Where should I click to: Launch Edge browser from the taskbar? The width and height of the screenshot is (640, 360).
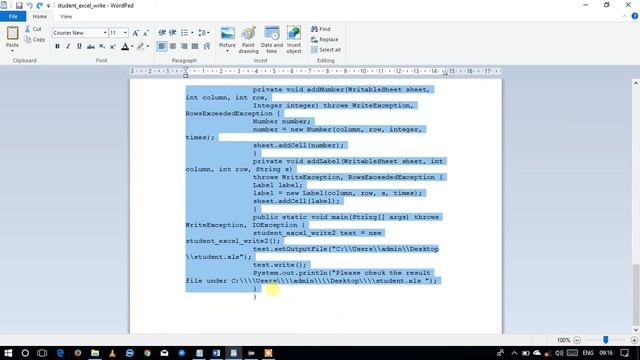point(60,353)
